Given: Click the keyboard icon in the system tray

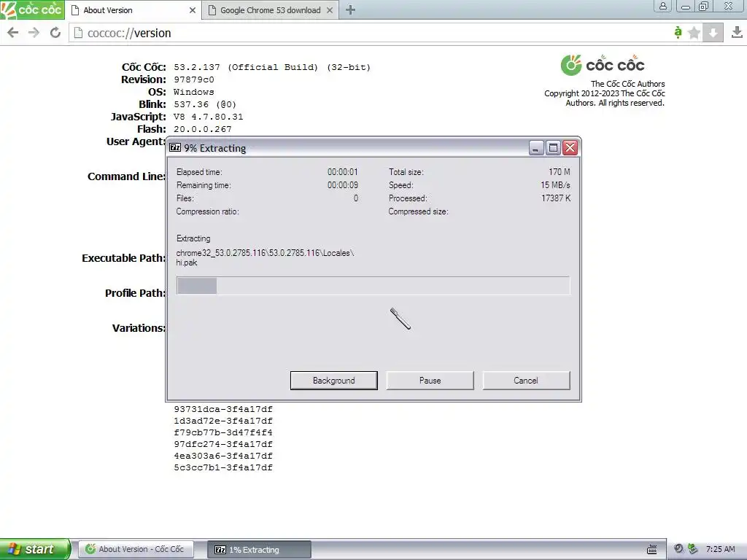Looking at the screenshot, I should click(651, 550).
